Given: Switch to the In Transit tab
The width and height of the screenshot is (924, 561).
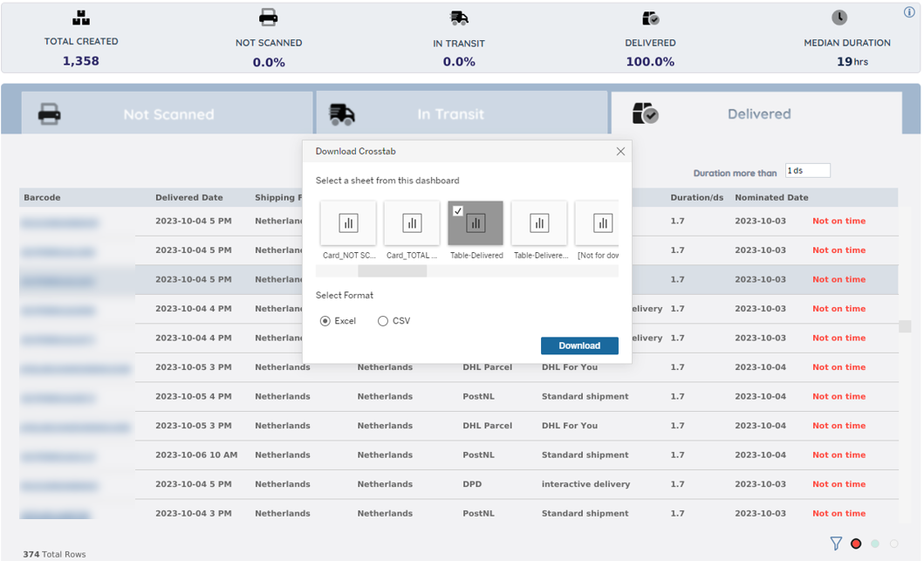Looking at the screenshot, I should tap(462, 113).
